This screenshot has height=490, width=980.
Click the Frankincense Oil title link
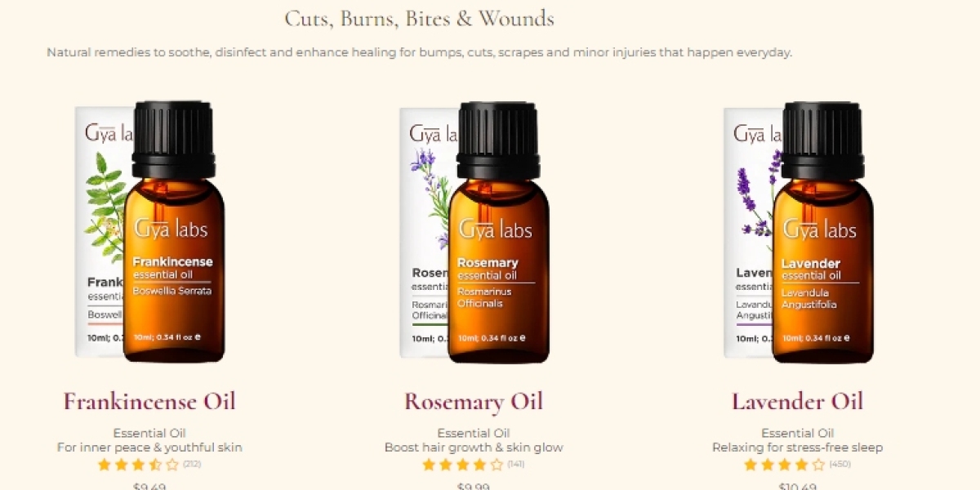point(149,402)
